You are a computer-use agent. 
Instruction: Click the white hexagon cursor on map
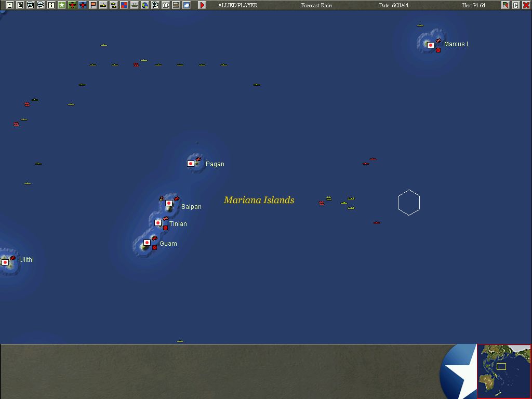point(409,203)
